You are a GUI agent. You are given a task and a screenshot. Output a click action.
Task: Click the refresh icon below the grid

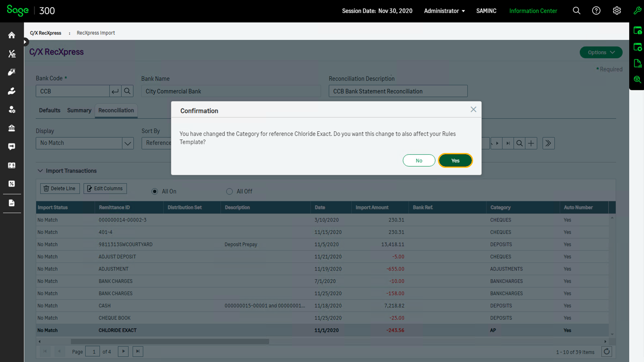pyautogui.click(x=606, y=352)
